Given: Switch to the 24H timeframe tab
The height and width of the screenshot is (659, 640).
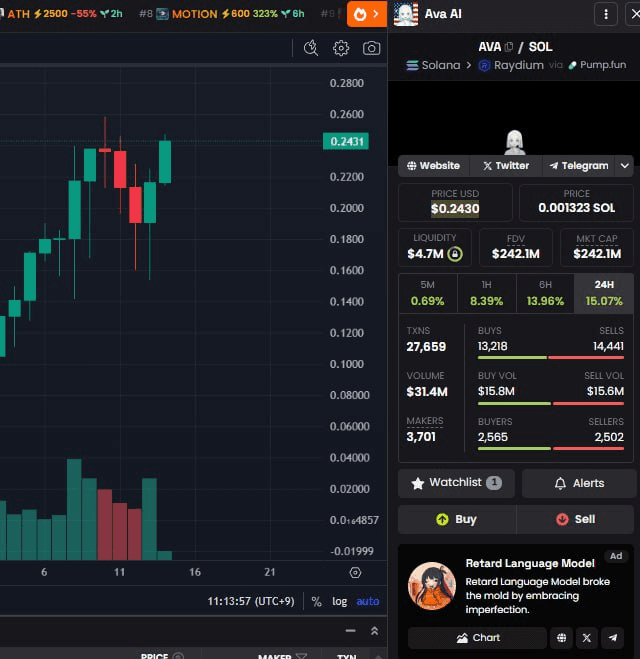Looking at the screenshot, I should pos(604,293).
